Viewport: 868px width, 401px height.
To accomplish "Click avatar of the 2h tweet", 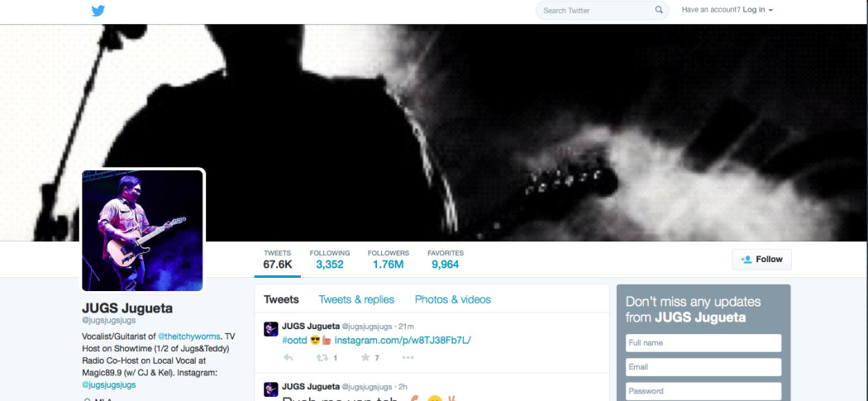I will pos(270,389).
